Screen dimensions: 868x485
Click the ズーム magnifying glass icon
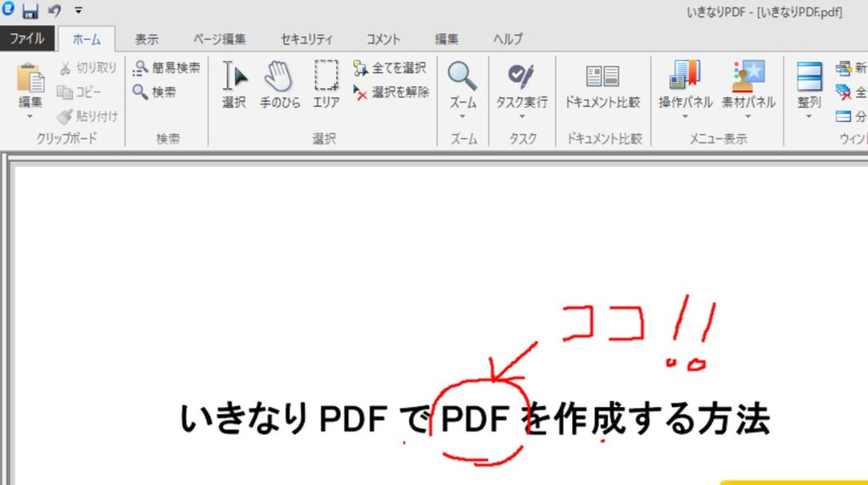click(x=462, y=77)
